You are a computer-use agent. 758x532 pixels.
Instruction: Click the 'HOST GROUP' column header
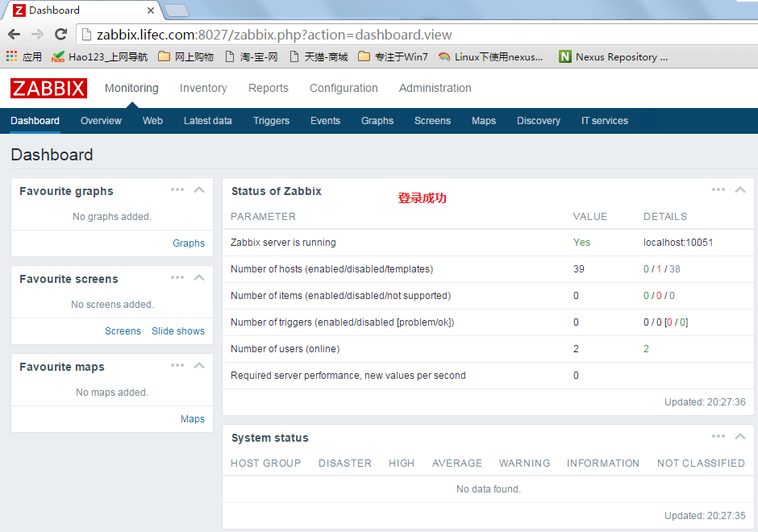click(266, 463)
